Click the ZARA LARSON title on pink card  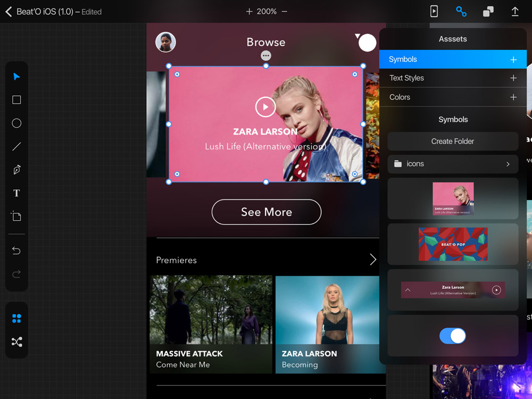click(265, 131)
